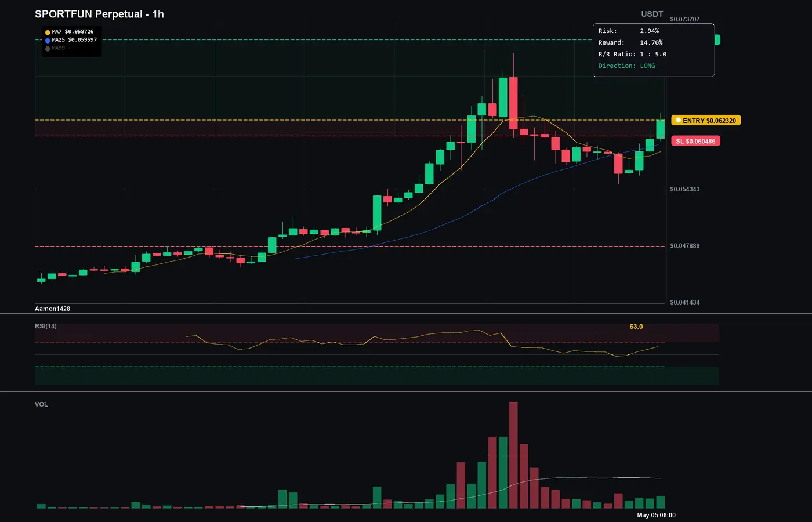The height and width of the screenshot is (522, 812).
Task: Click the $0.073707 price axis label
Action: (684, 19)
